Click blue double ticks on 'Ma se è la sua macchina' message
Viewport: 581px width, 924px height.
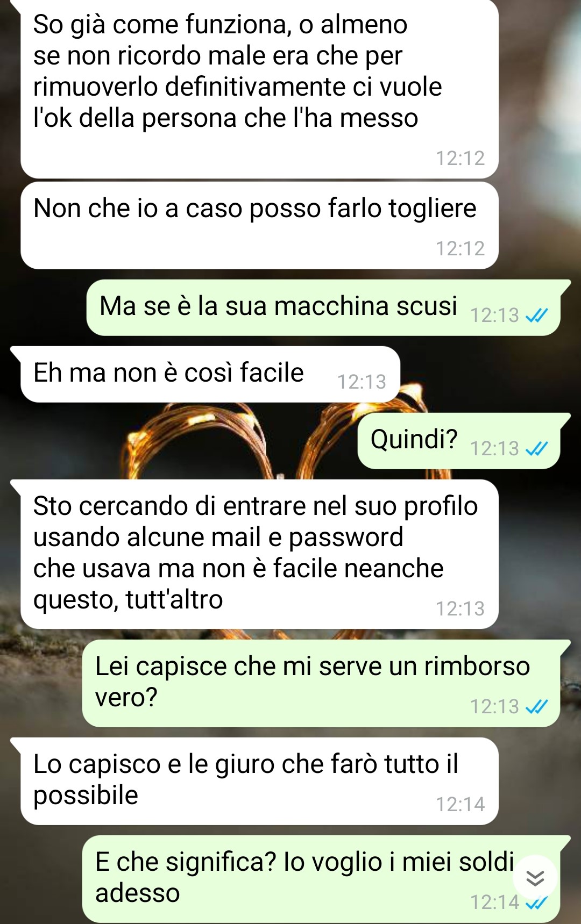(x=536, y=315)
